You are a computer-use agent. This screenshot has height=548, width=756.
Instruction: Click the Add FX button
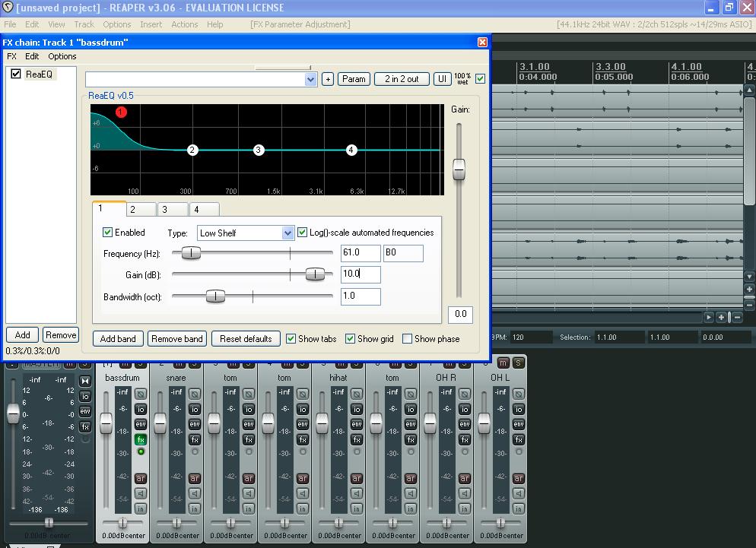(23, 335)
